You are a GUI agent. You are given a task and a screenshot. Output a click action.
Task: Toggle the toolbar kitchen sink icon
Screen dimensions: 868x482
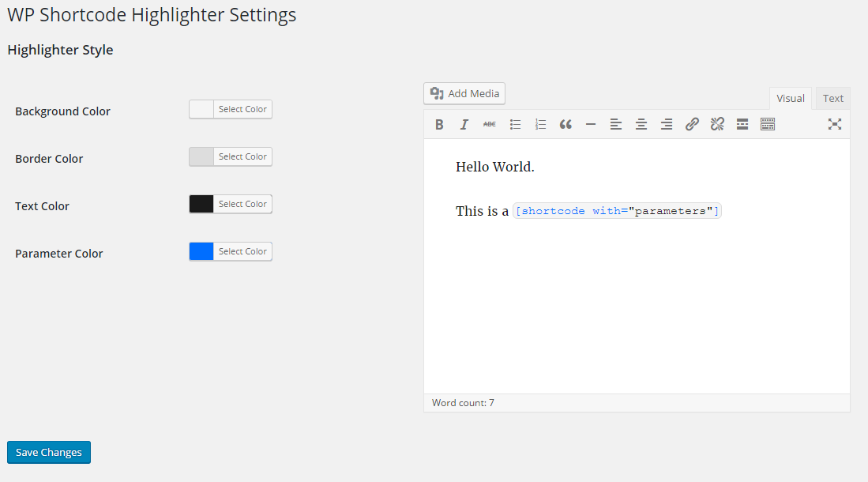coord(768,125)
